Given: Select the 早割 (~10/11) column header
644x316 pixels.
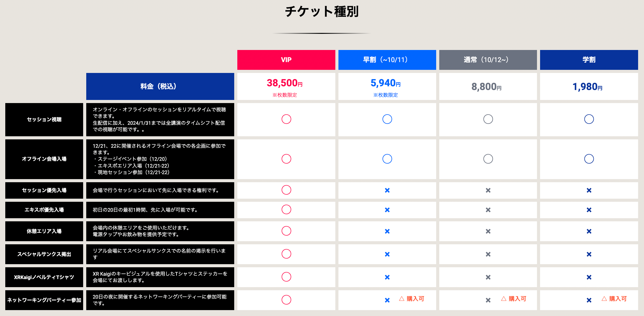Looking at the screenshot, I should (387, 60).
